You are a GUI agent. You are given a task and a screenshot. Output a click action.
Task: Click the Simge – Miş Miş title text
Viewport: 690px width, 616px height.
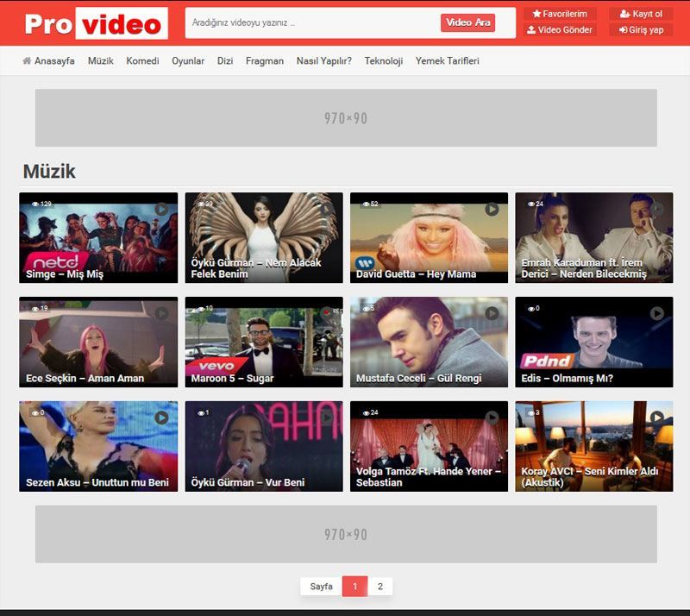pos(65,274)
